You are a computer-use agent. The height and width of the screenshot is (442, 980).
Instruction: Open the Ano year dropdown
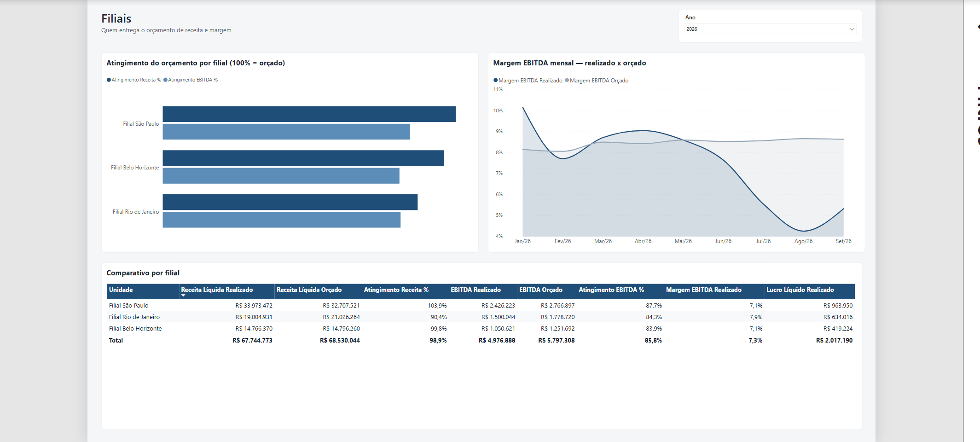[770, 29]
